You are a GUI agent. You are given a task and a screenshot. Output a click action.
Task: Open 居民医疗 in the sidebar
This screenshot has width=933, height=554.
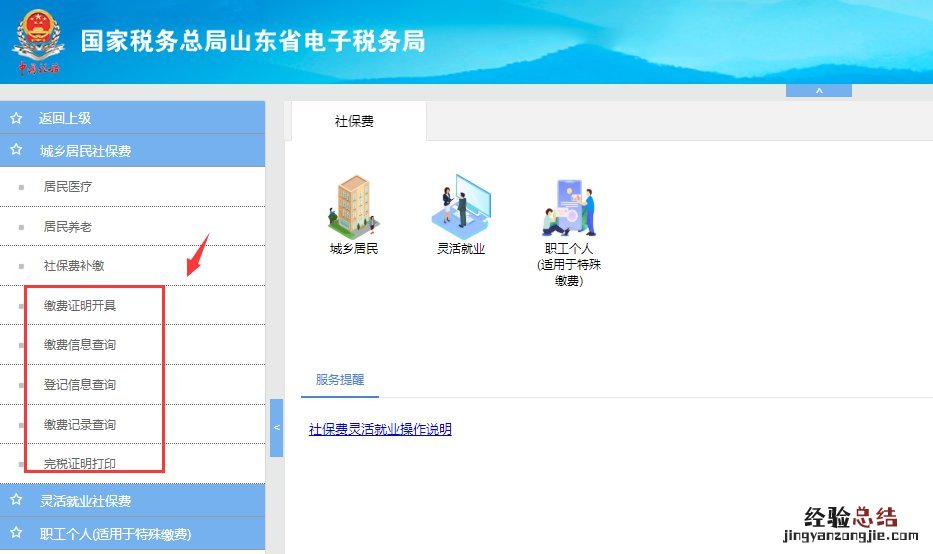[68, 186]
